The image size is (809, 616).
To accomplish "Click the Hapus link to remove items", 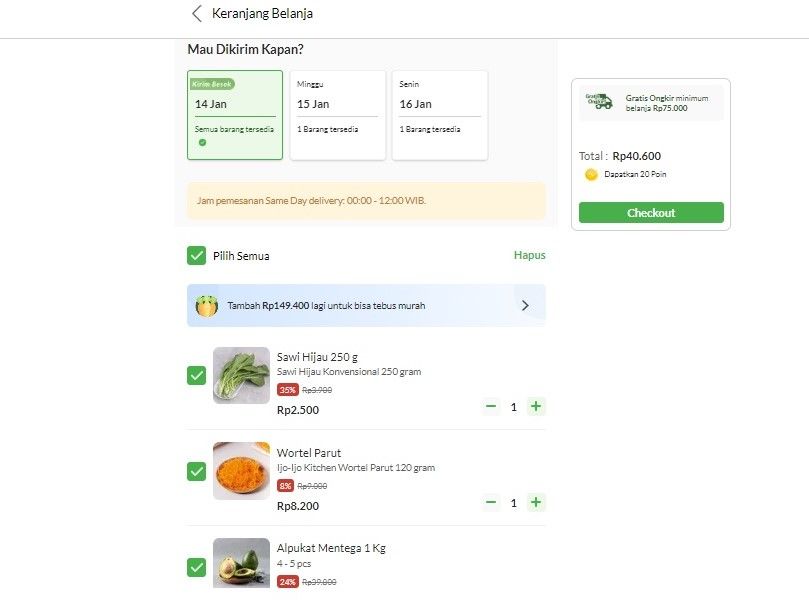I will point(529,255).
